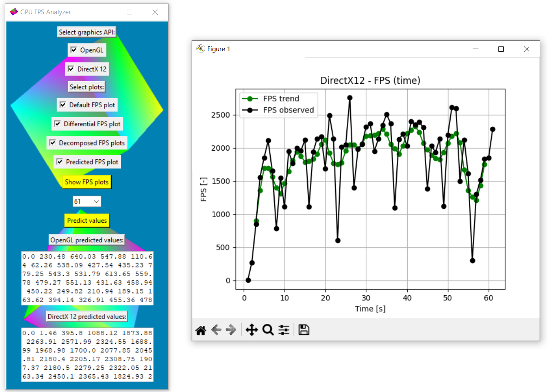Click the Predict values button

[87, 220]
